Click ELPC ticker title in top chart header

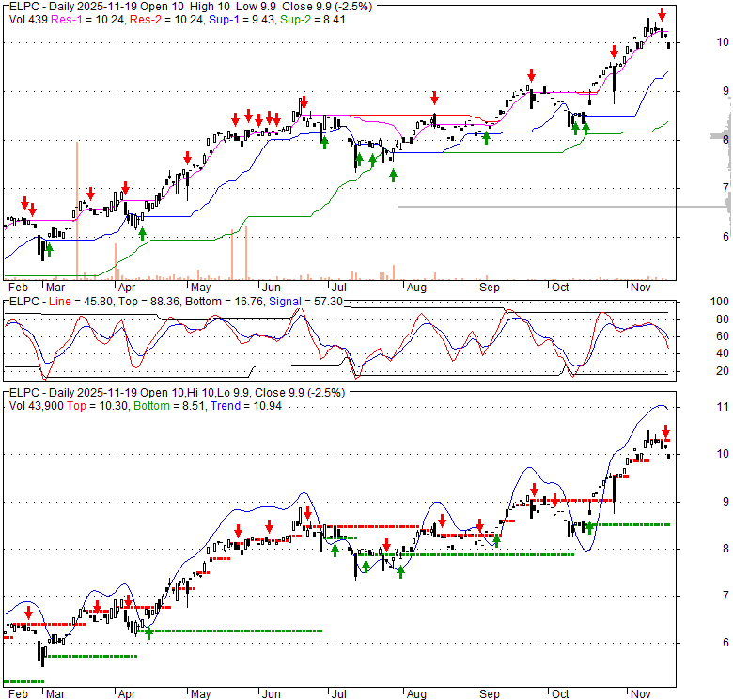click(22, 7)
